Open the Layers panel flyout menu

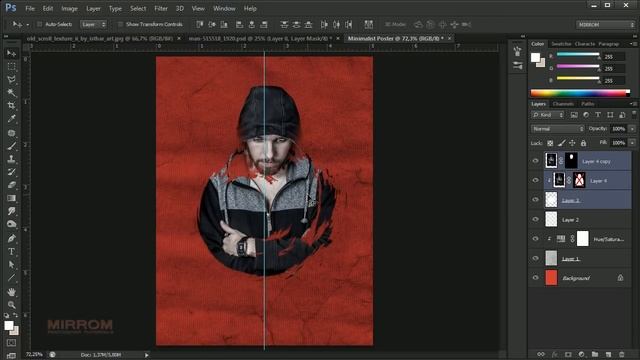(633, 104)
